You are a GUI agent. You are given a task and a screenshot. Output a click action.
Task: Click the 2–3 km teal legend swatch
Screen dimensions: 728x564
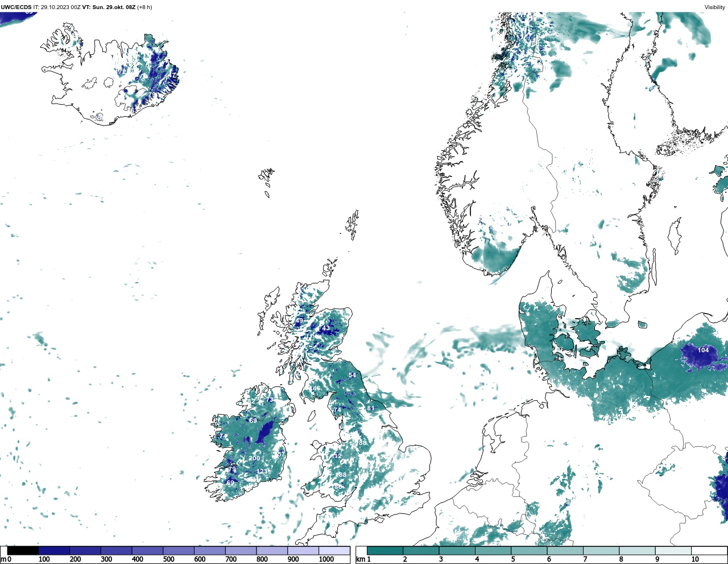point(421,551)
